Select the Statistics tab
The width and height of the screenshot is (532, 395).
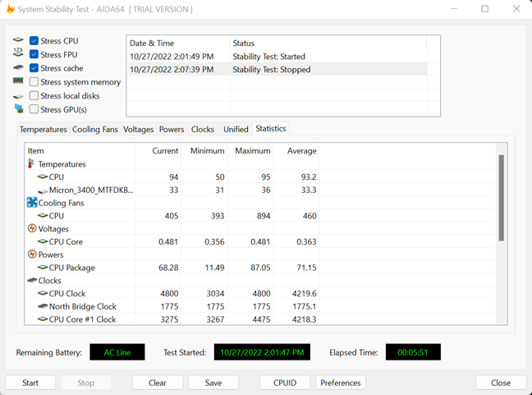click(x=271, y=129)
